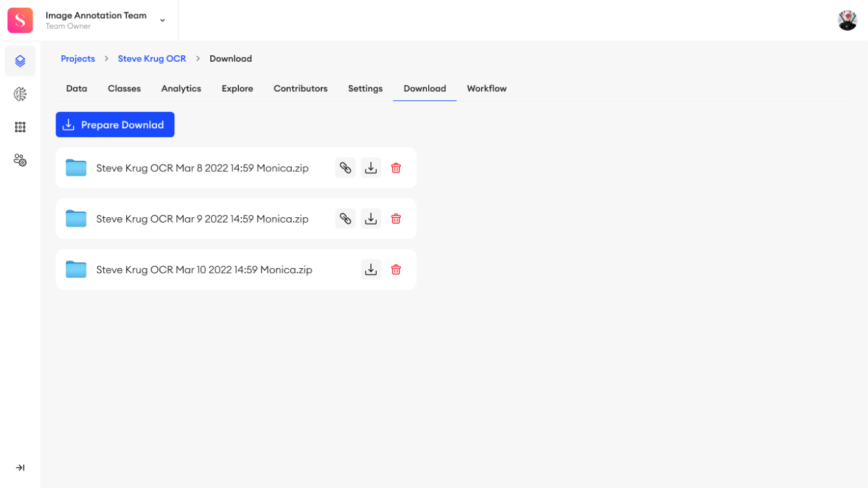
Task: Select file name Steve Krug OCR Mar 10 2022 14:59 Monica.zip
Action: 204,269
